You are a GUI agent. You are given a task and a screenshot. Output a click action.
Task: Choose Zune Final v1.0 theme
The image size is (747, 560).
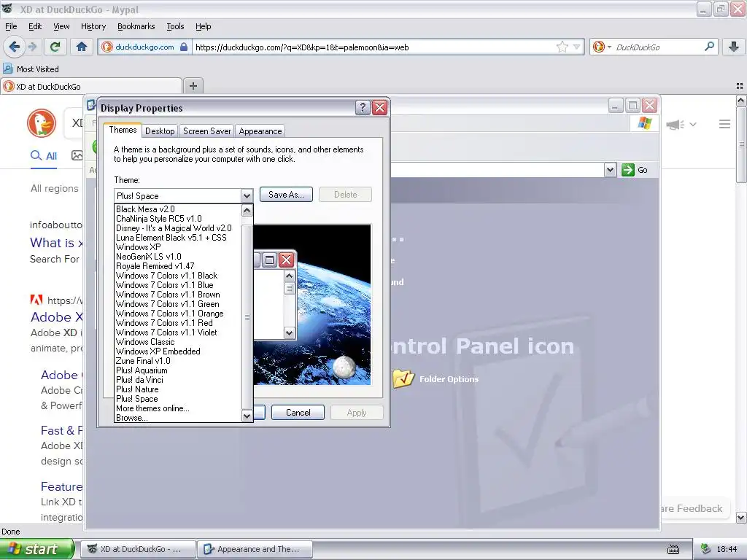tap(178, 361)
